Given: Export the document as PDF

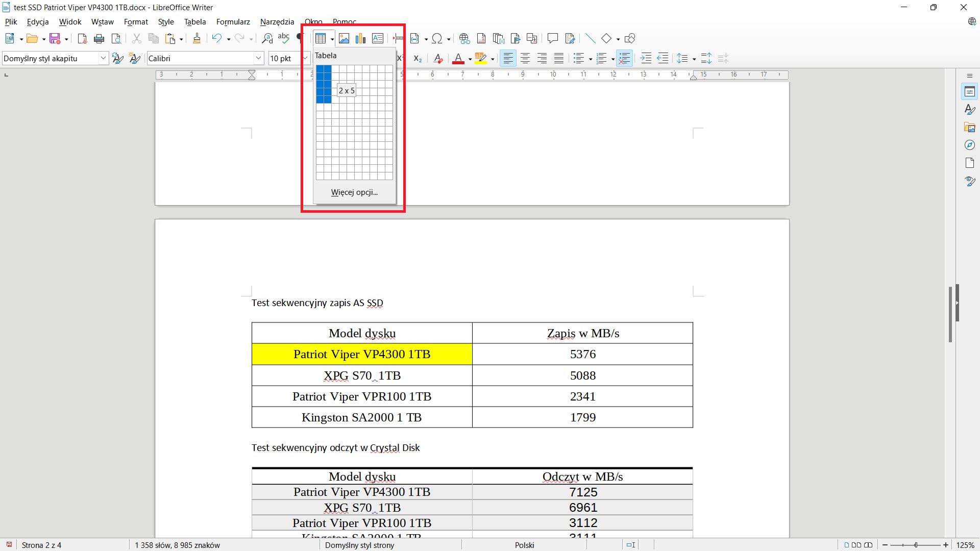Looking at the screenshot, I should [x=82, y=38].
